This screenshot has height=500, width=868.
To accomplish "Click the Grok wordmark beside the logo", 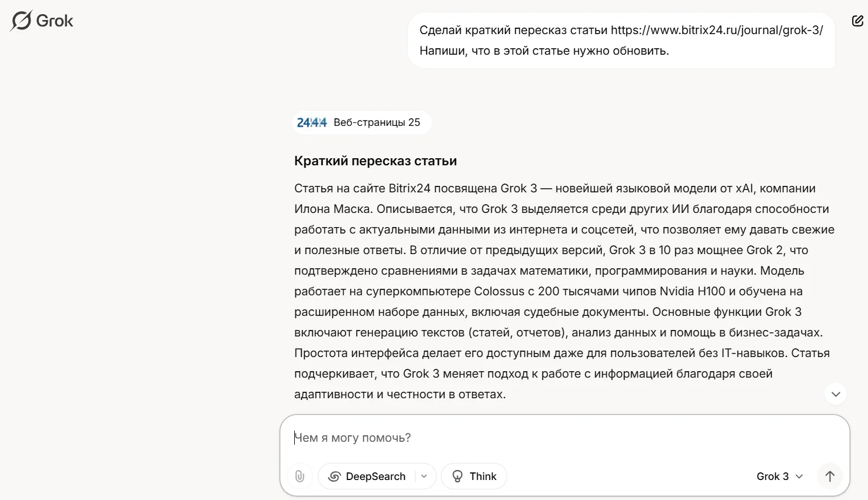I will 54,21.
